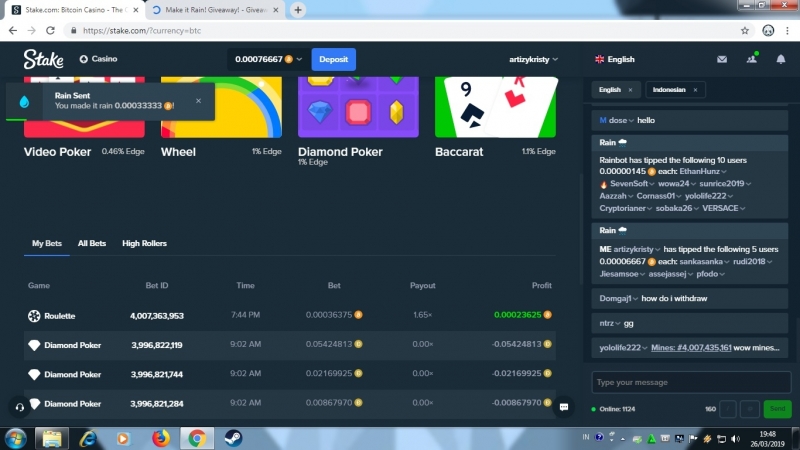This screenshot has width=800, height=450.
Task: Open Baccarat card thumbnail
Action: [x=495, y=107]
